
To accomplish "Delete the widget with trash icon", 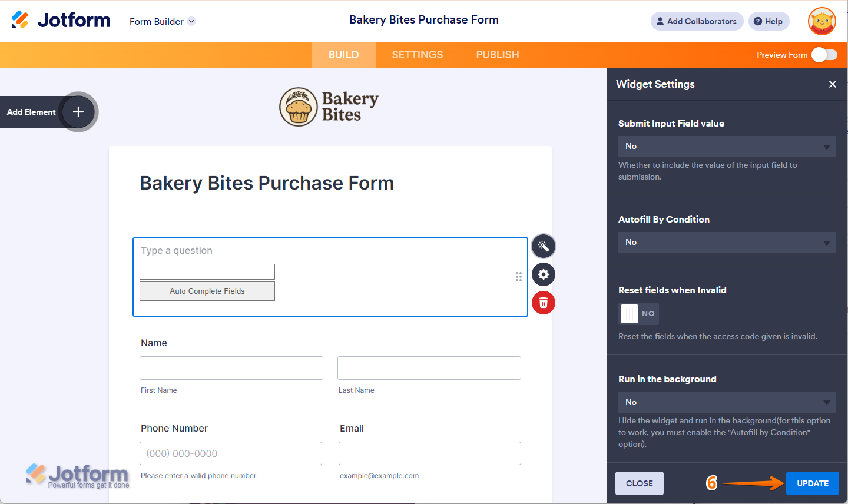I will pyautogui.click(x=543, y=303).
